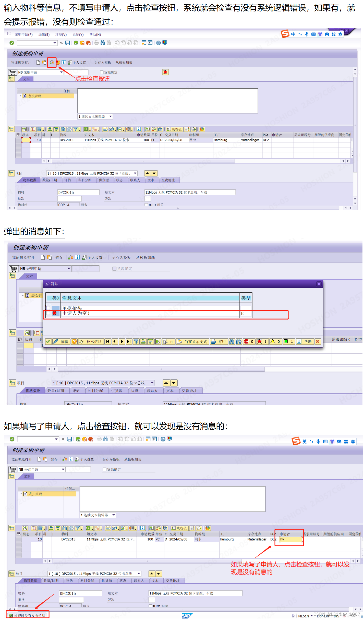Viewport: 364px width, 619px height.
Task: Open 连续文本编辑器 dropdown in third screenshot
Action: (x=114, y=515)
